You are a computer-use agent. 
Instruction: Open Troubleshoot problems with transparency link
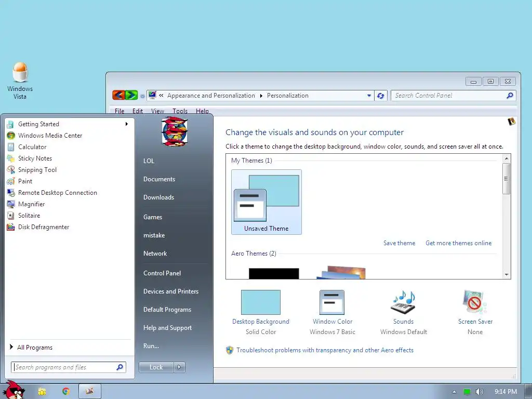point(325,350)
